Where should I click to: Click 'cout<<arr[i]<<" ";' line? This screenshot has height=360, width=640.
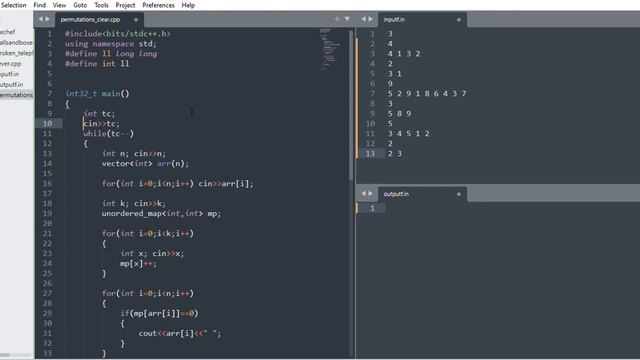tap(180, 333)
